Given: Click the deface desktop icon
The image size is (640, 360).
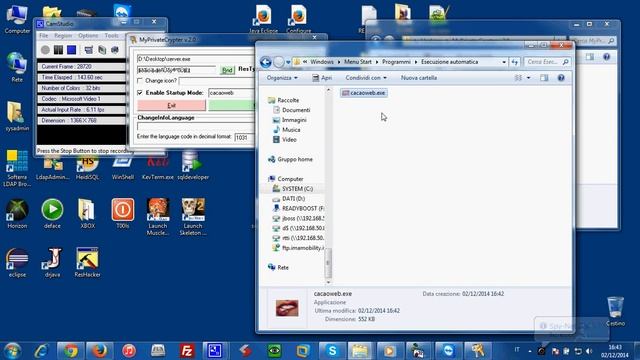Looking at the screenshot, I should [52, 214].
